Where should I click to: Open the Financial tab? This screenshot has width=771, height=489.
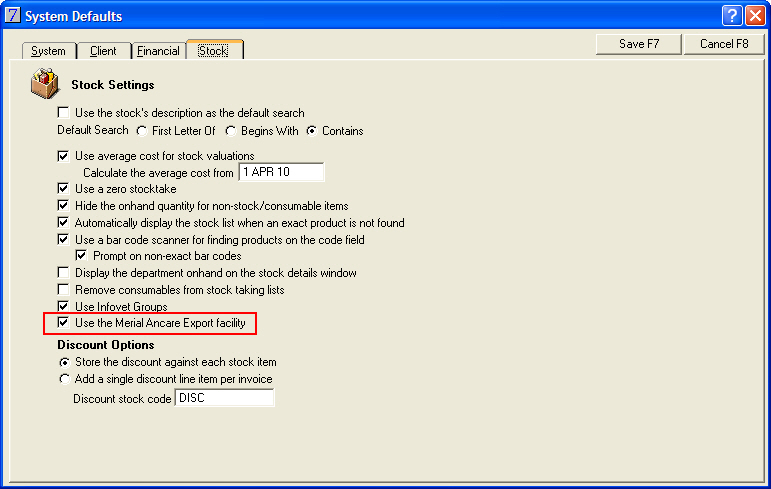coord(158,51)
